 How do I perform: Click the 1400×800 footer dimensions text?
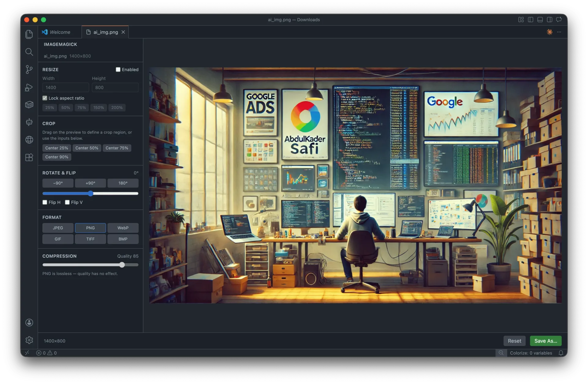coord(55,341)
